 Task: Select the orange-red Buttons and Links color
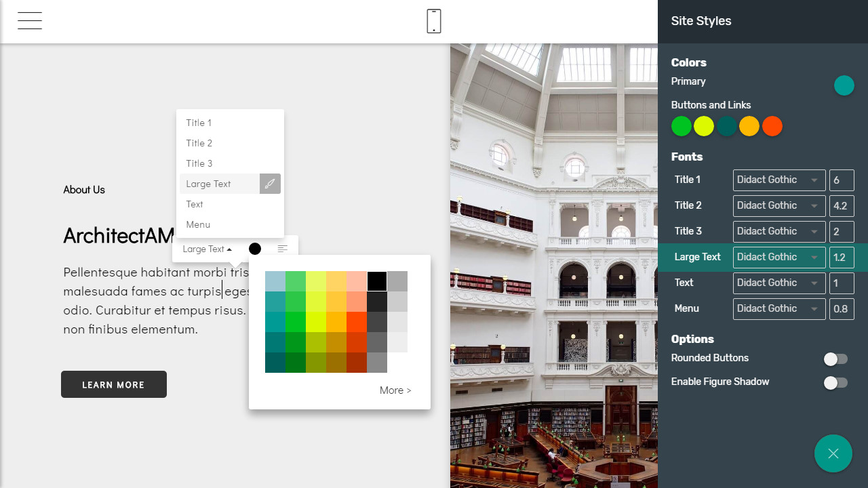coord(772,126)
